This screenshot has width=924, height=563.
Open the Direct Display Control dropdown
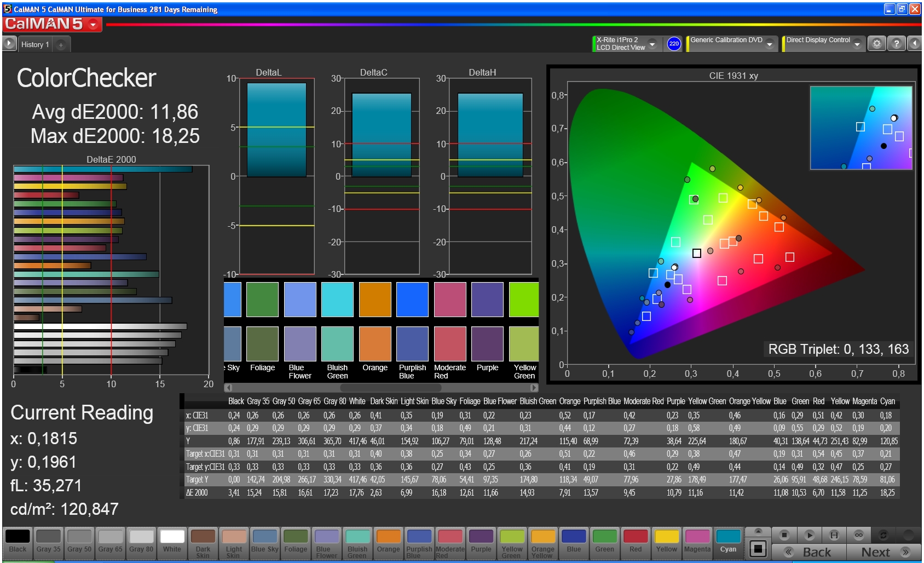[857, 44]
